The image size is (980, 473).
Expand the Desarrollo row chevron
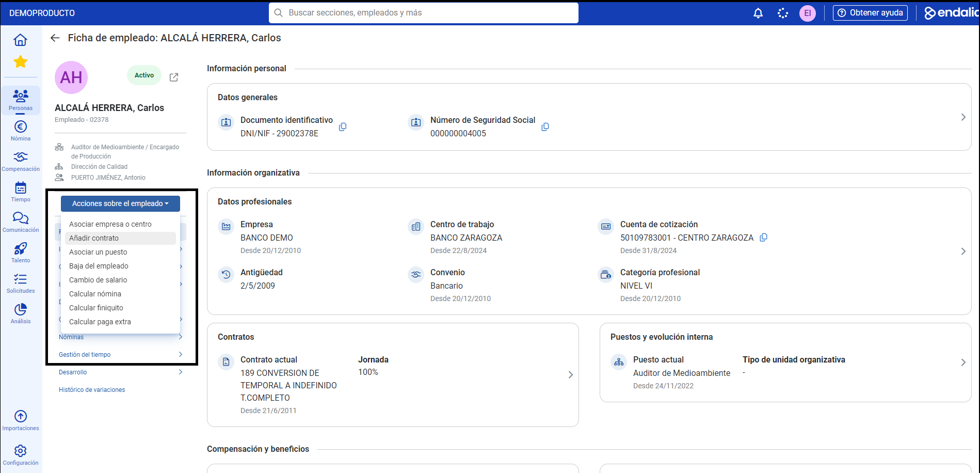pos(181,372)
